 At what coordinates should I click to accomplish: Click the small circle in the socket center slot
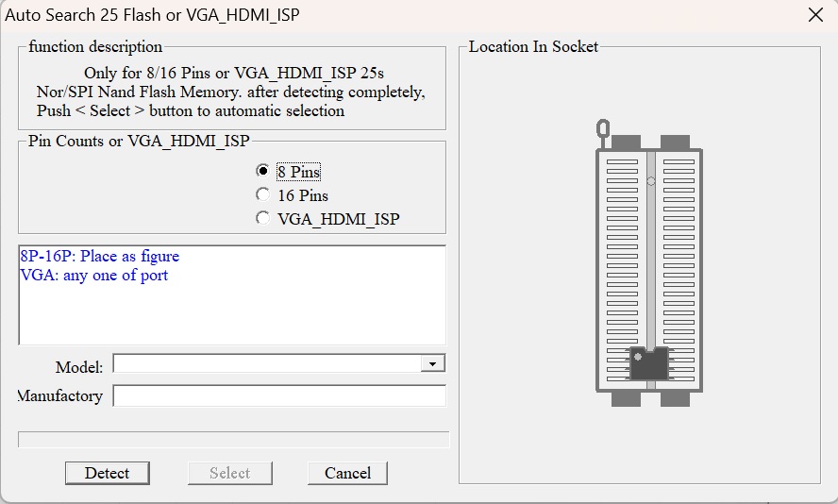coord(650,181)
